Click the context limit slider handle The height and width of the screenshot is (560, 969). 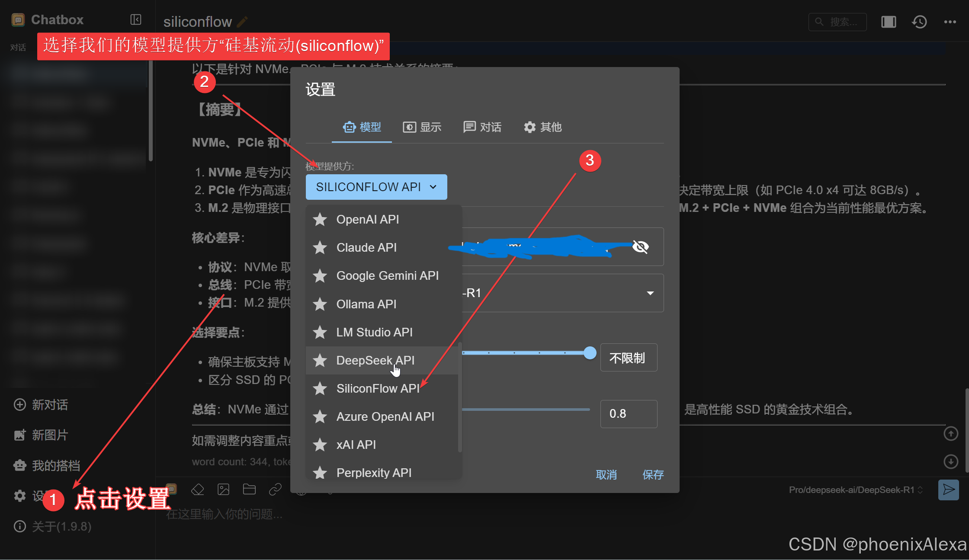(x=590, y=353)
